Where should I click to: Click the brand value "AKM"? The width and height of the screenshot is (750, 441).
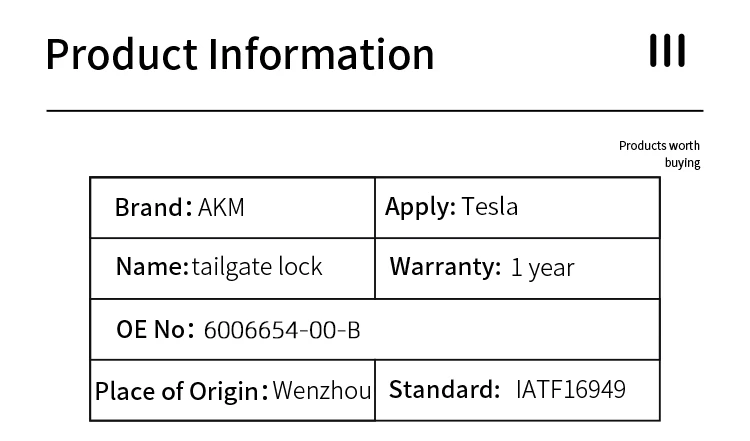tap(222, 208)
